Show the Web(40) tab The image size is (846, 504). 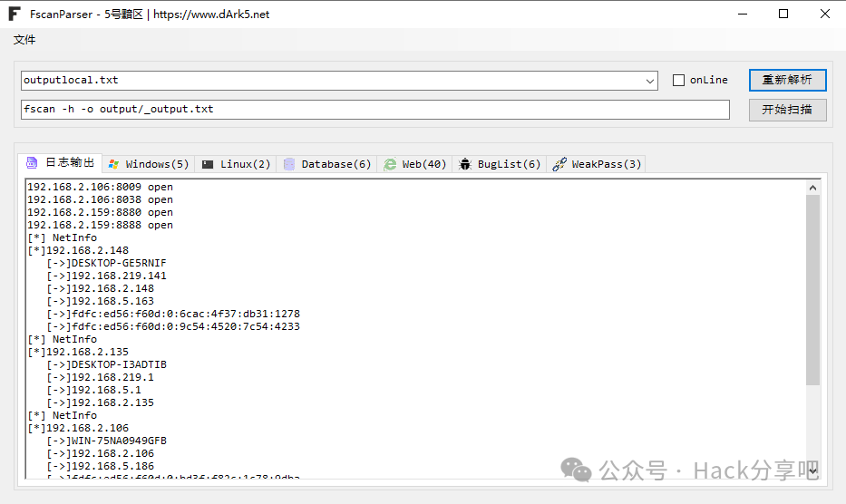coord(415,164)
